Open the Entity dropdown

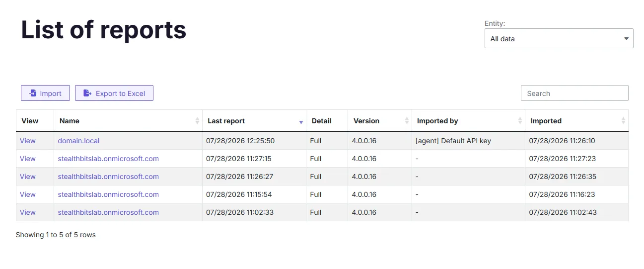point(559,38)
